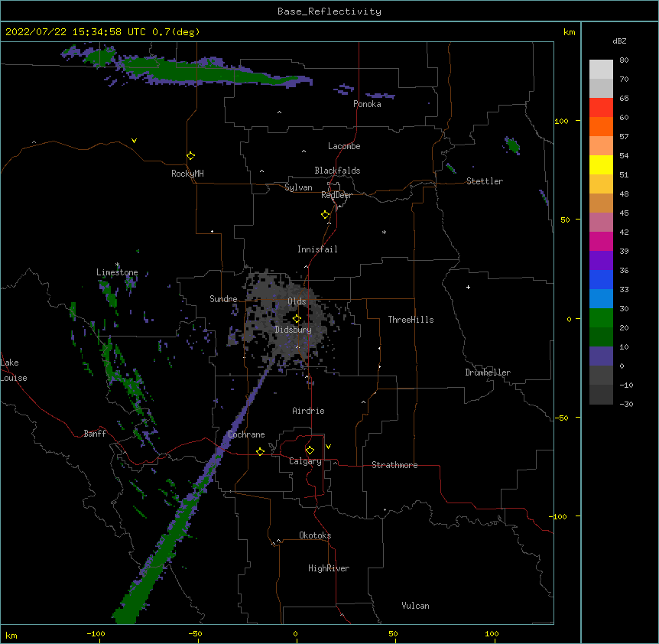Click the asterisk marker above Limestone

tap(117, 265)
